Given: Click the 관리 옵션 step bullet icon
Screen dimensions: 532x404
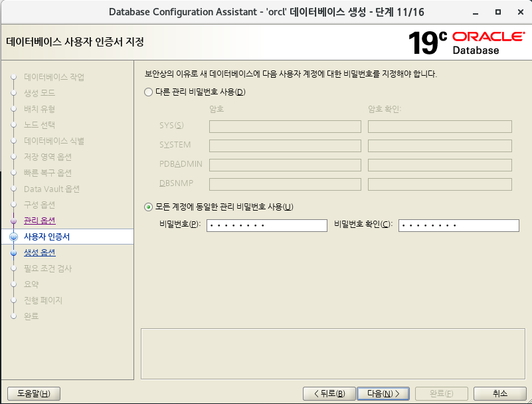Looking at the screenshot, I should [13, 221].
